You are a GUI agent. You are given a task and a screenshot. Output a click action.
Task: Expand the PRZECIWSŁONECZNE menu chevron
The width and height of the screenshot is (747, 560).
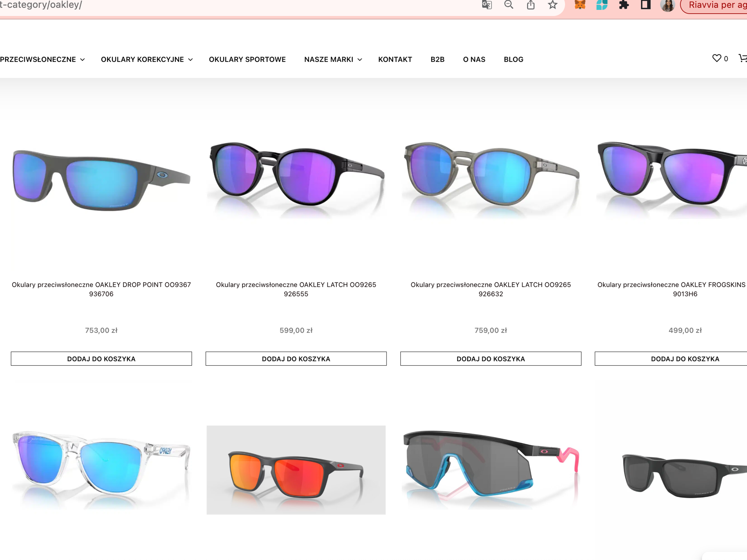pyautogui.click(x=83, y=60)
